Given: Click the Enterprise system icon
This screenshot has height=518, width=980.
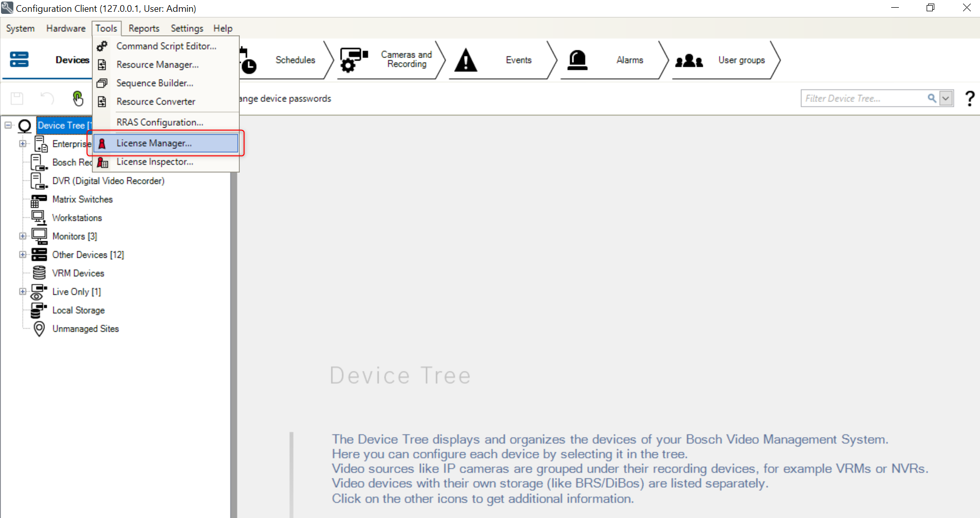Looking at the screenshot, I should [41, 144].
